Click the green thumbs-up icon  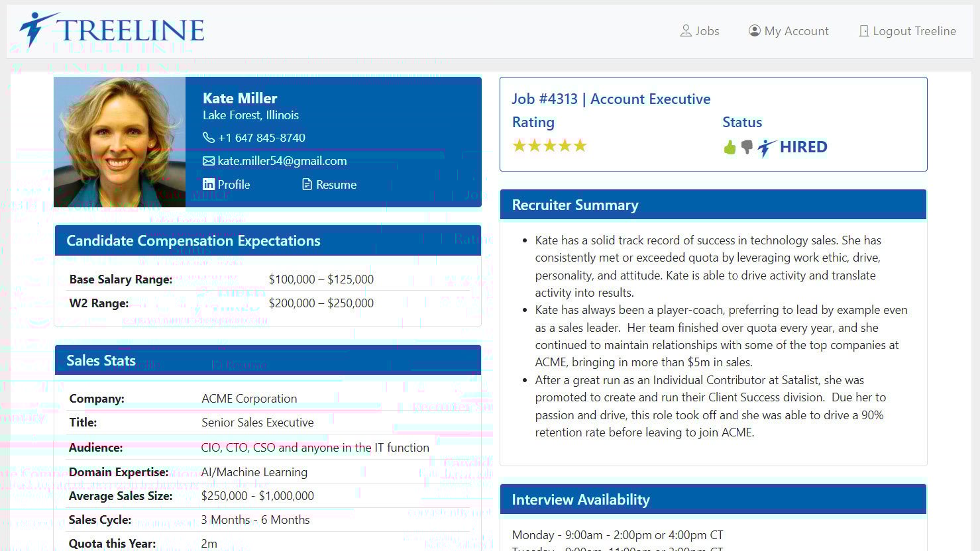click(x=730, y=147)
